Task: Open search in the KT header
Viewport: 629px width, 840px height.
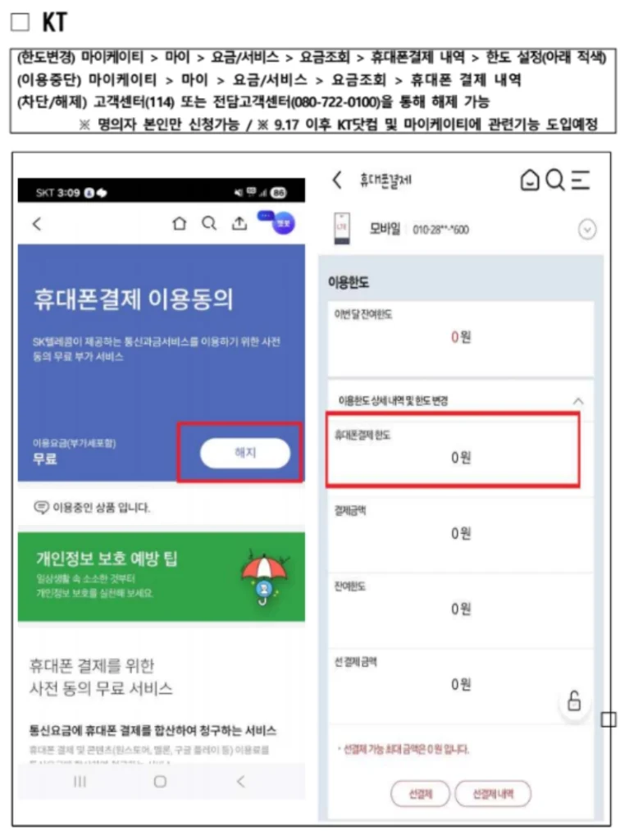Action: pos(555,180)
